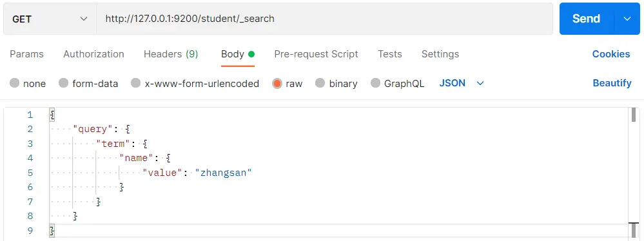Open the Headers (9) tab
644x241 pixels.
[x=171, y=54]
